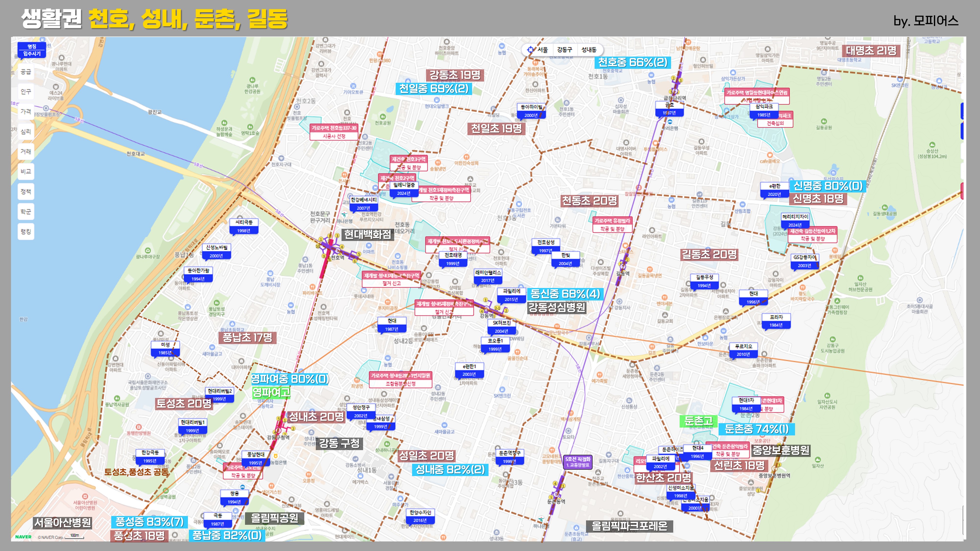The height and width of the screenshot is (551, 980).
Task: Select the 씨티극동 1998년 apartment marker
Action: (244, 226)
